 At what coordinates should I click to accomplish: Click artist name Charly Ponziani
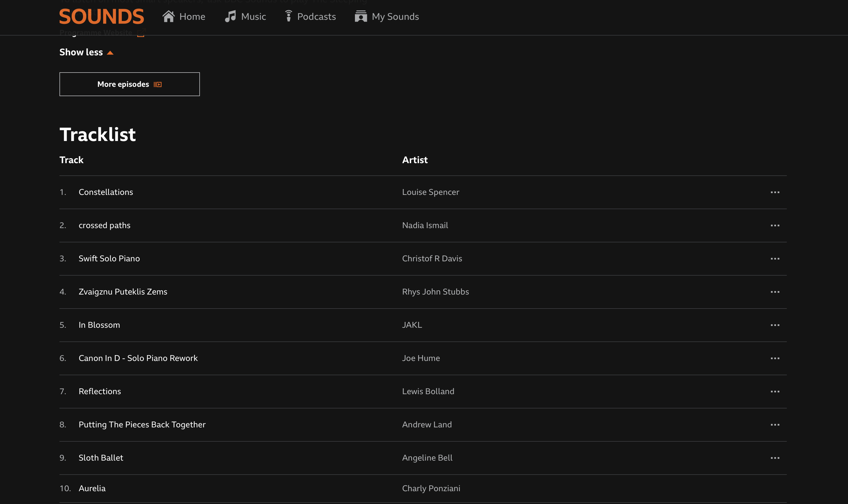pos(431,488)
